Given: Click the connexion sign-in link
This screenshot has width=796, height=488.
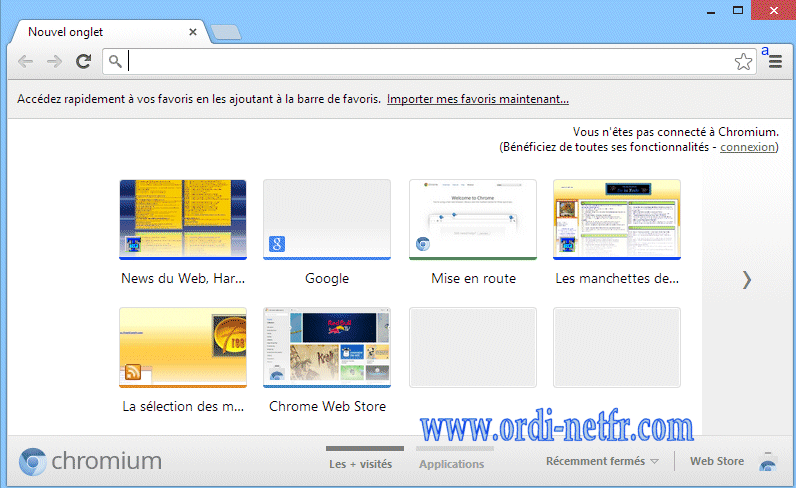Looking at the screenshot, I should pos(747,147).
